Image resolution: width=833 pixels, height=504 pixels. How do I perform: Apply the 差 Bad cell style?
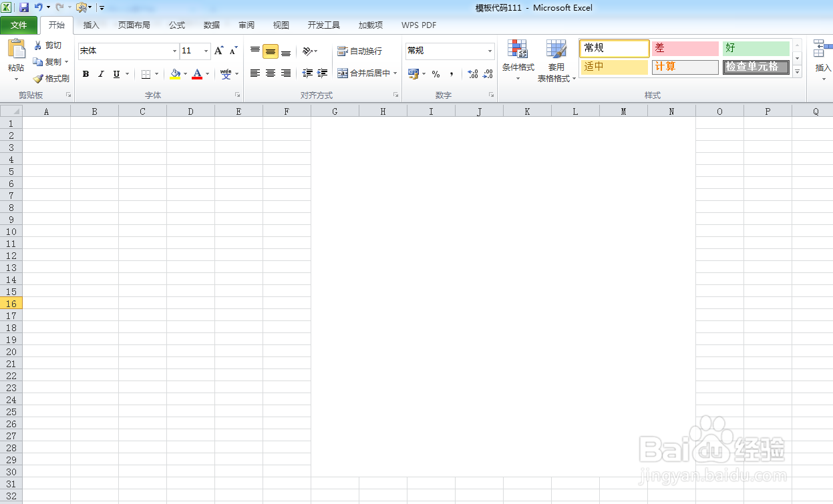(685, 48)
